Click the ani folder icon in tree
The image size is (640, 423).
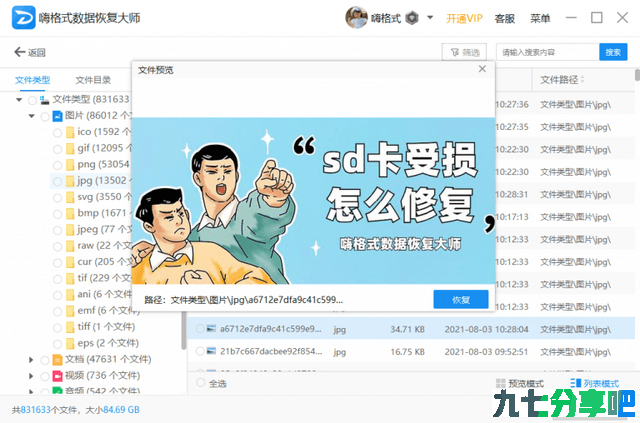70,295
